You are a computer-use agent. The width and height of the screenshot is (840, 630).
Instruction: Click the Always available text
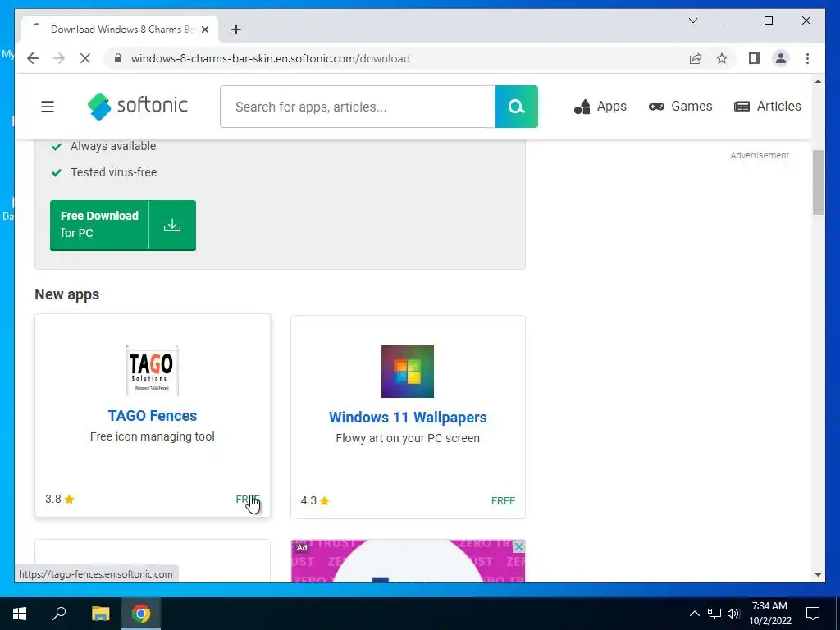(x=113, y=146)
